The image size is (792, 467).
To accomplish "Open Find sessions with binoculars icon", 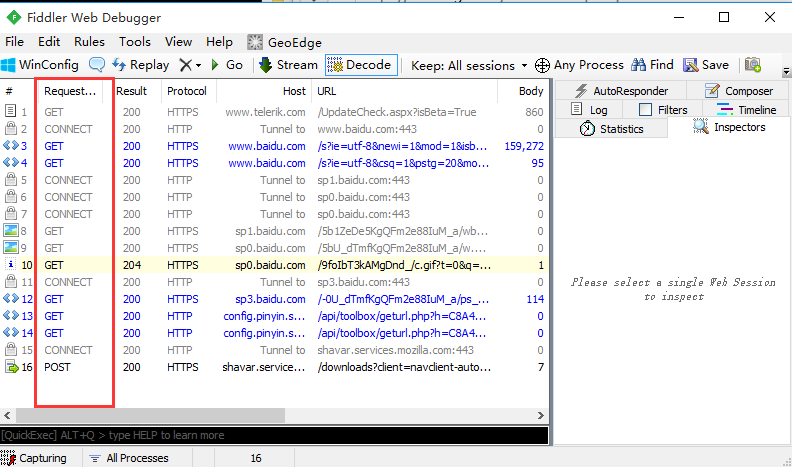I will coord(652,65).
